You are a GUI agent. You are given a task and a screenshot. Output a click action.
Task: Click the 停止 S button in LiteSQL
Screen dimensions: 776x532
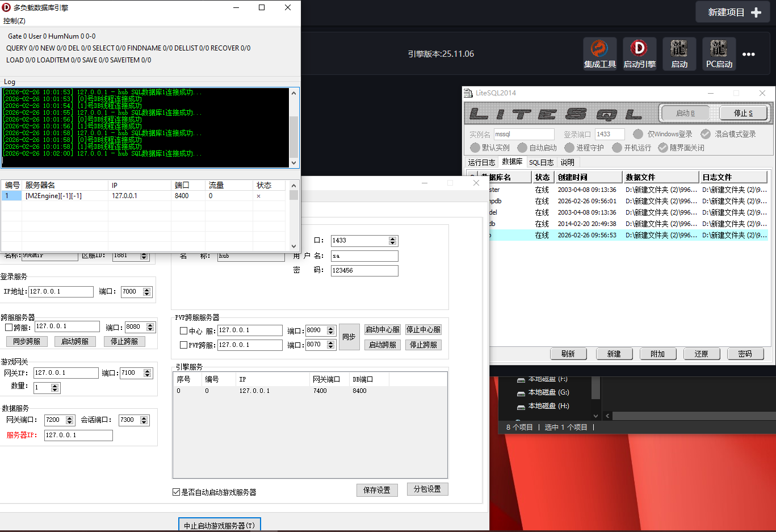(743, 113)
